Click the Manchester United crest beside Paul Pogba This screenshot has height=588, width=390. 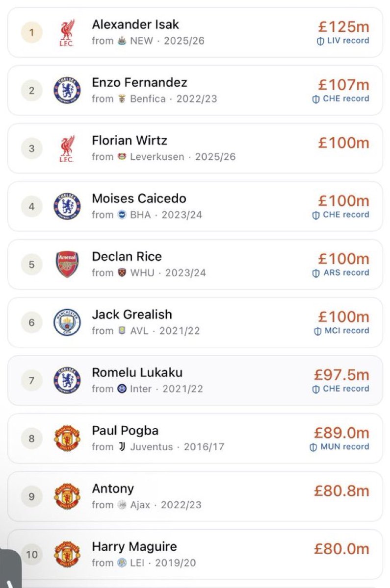pyautogui.click(x=67, y=439)
